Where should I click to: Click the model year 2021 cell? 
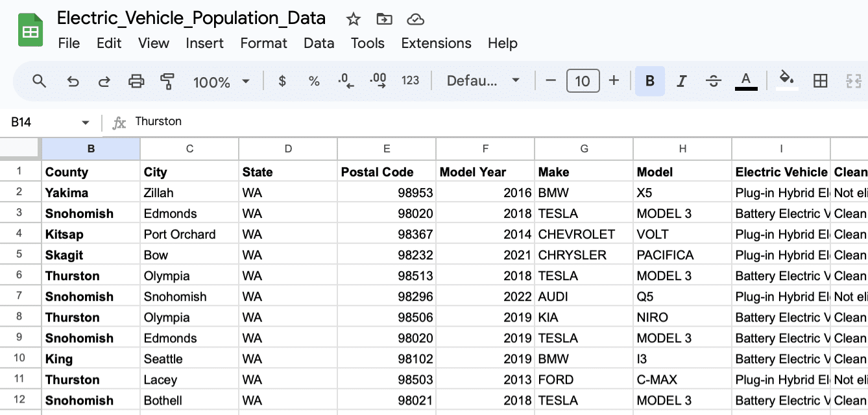(x=485, y=255)
